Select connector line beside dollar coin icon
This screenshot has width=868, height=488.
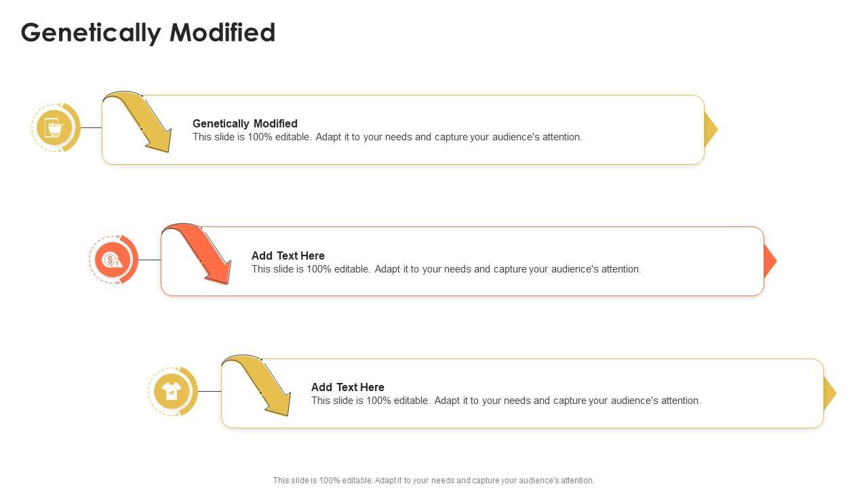pyautogui.click(x=149, y=260)
